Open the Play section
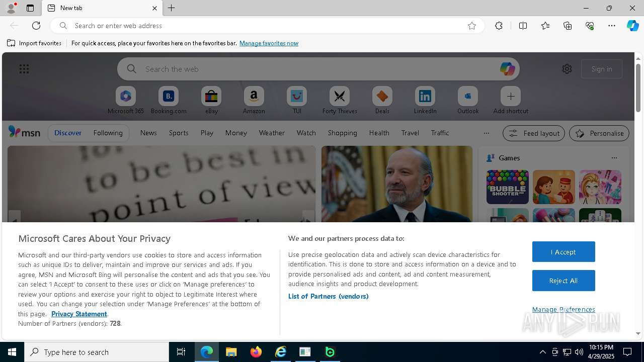This screenshot has width=644, height=362. [207, 133]
